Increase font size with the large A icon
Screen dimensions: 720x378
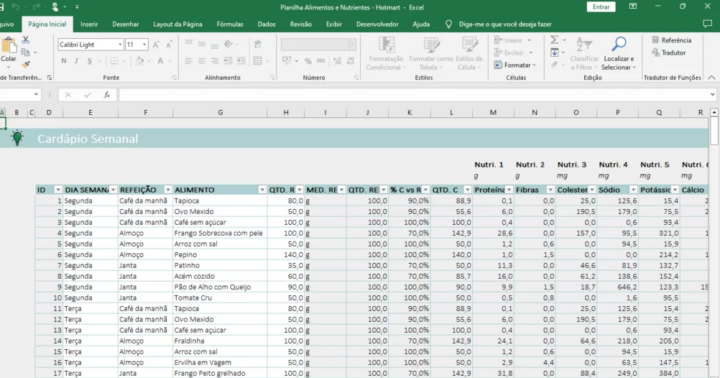tap(156, 45)
